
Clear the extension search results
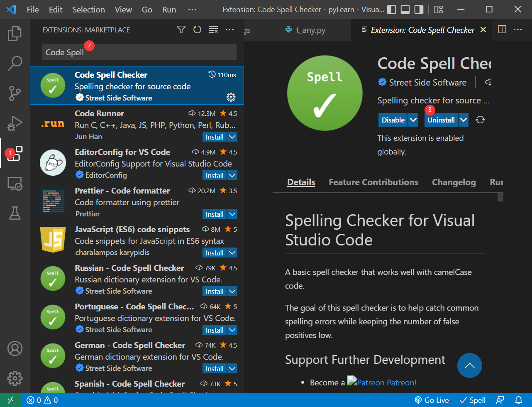[x=213, y=29]
